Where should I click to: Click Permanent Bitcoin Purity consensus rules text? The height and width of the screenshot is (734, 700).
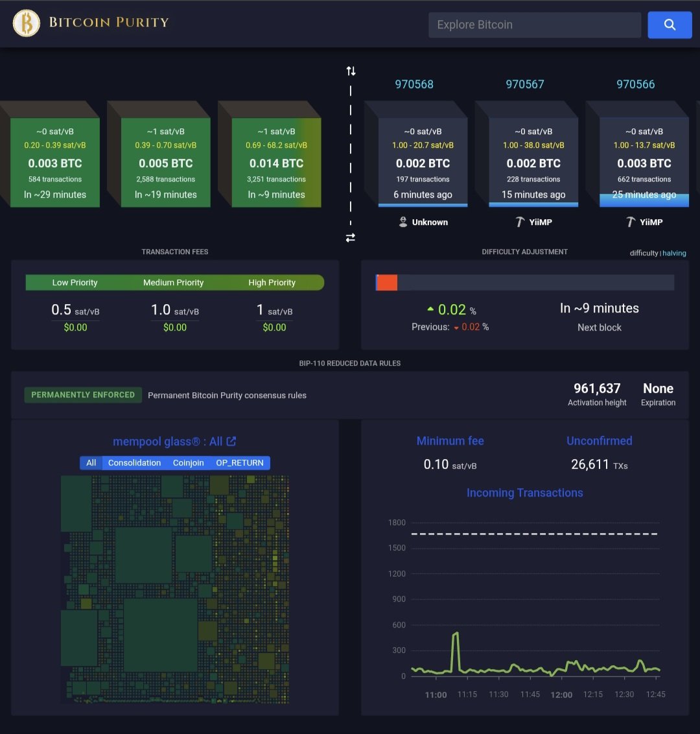tap(227, 395)
